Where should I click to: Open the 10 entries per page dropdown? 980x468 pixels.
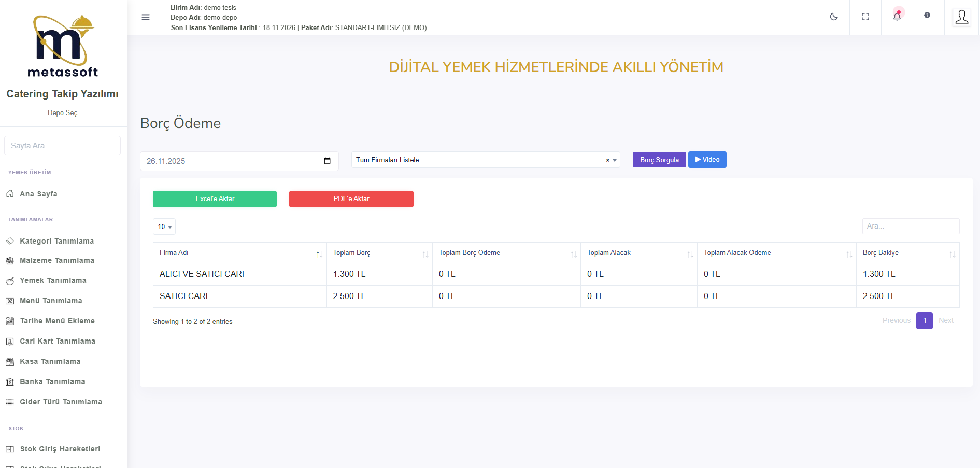point(164,226)
